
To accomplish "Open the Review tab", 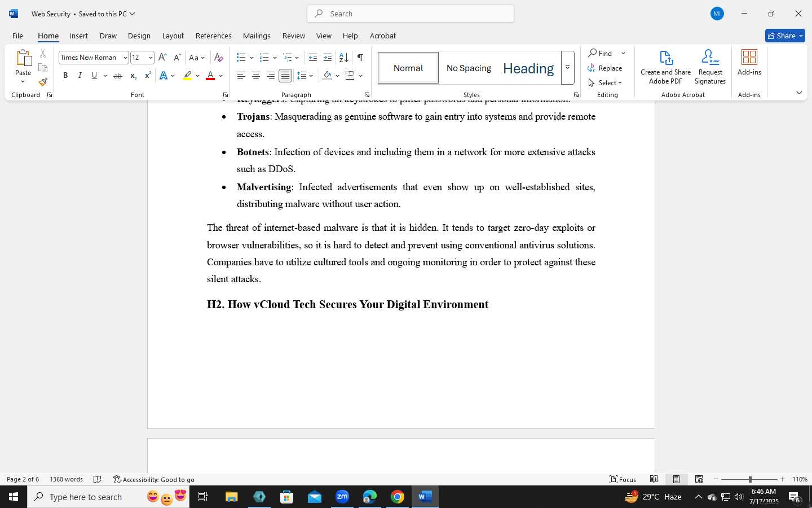I will [x=294, y=36].
